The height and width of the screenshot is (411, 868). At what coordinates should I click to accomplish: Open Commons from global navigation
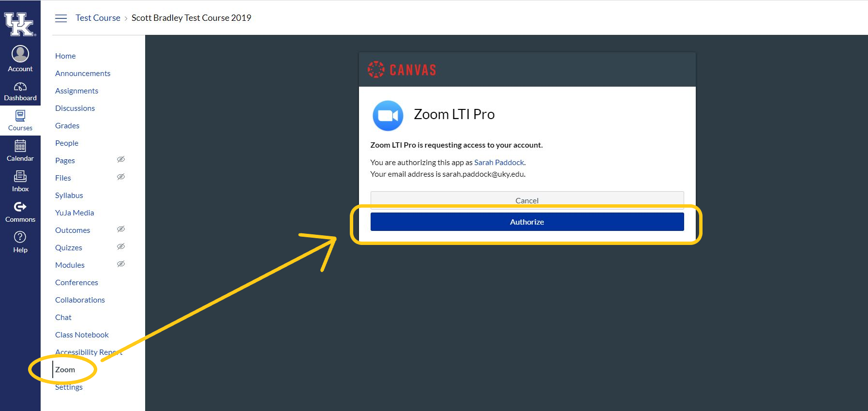20,212
